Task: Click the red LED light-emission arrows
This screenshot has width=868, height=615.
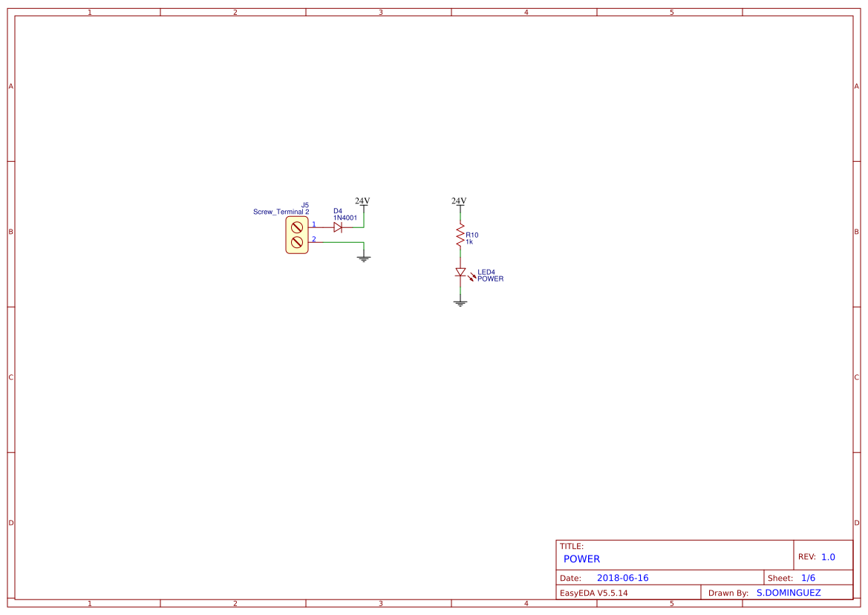Action: click(472, 276)
